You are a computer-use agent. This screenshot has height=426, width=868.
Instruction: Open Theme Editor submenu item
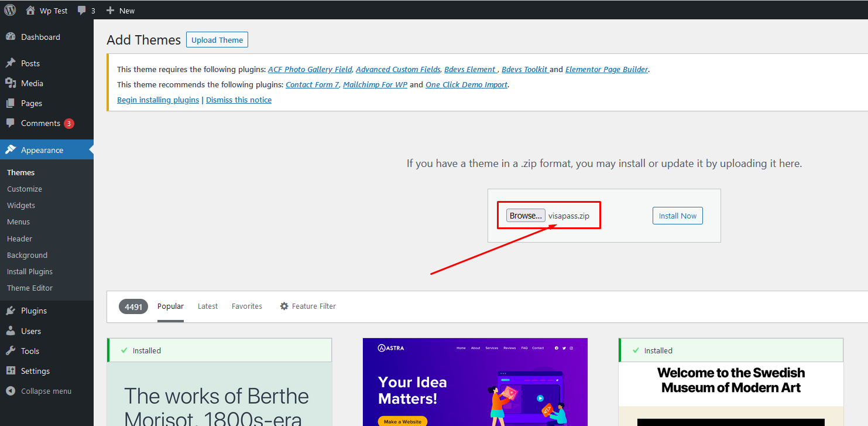tap(30, 288)
